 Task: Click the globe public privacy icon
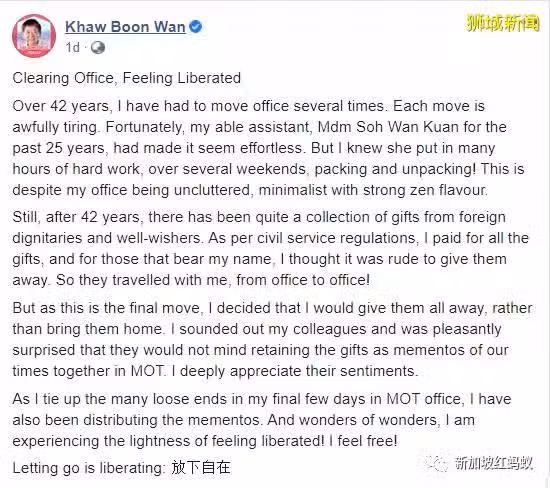point(98,47)
